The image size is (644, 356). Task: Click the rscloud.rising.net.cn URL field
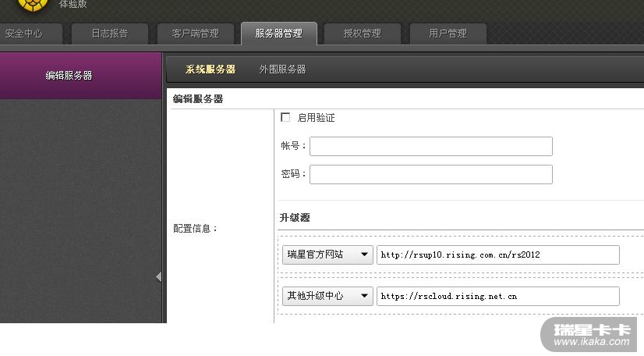pos(497,296)
